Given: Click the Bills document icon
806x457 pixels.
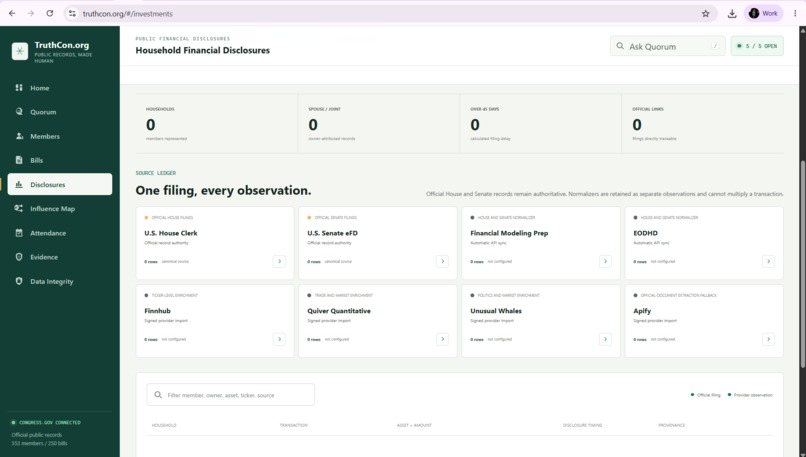Looking at the screenshot, I should [x=19, y=160].
